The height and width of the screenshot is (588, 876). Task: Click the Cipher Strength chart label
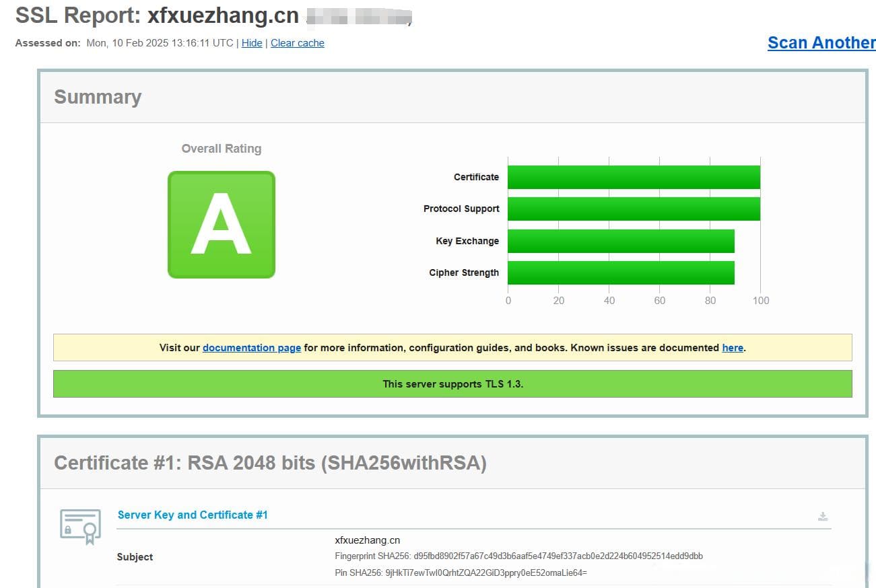(464, 272)
